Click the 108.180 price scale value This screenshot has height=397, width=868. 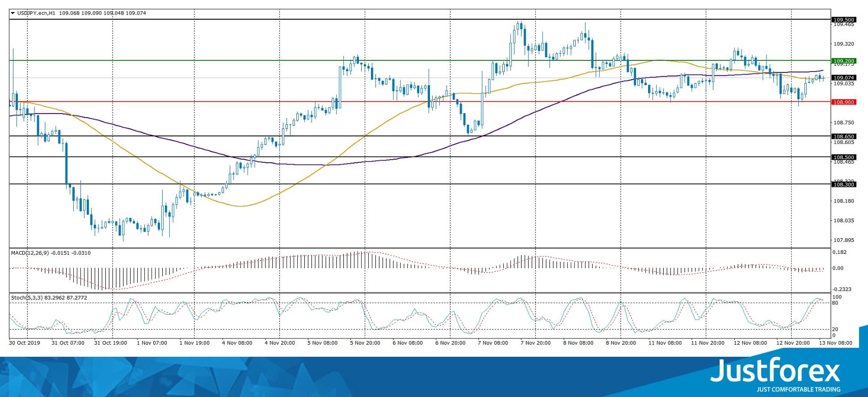844,201
